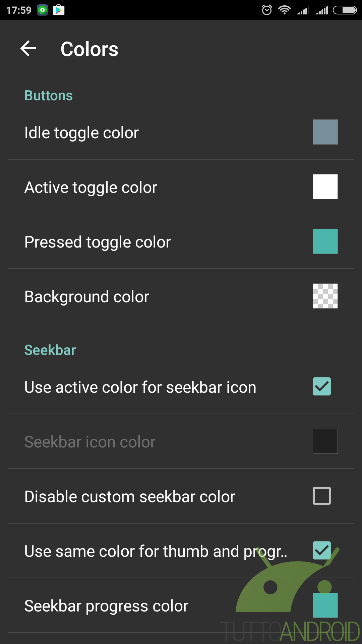Tap the Play Store notification icon
Screen dimensions: 362x644
click(59, 10)
